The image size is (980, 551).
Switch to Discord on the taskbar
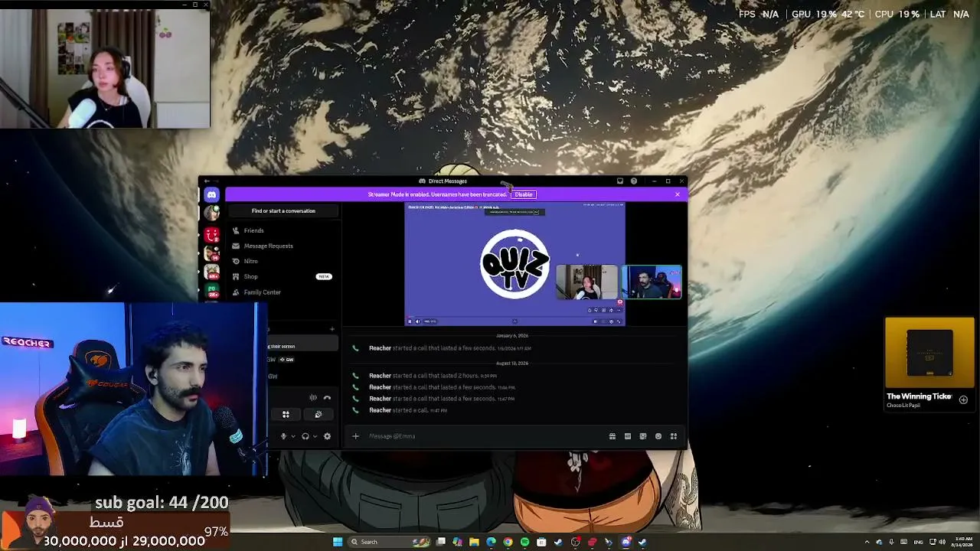(x=626, y=542)
